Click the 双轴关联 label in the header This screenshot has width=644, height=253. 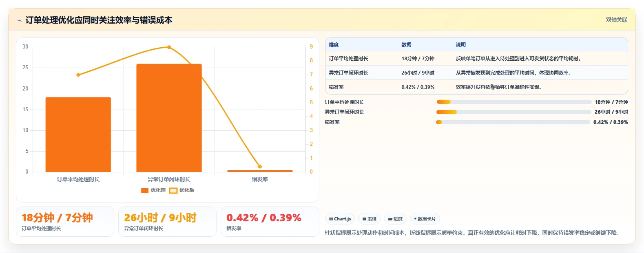click(x=616, y=20)
